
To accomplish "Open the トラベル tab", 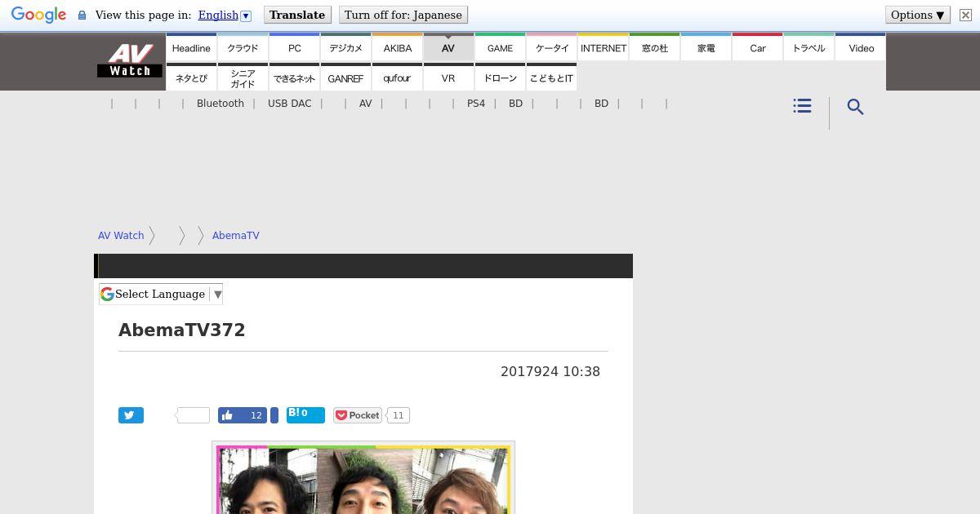I will pos(809,48).
